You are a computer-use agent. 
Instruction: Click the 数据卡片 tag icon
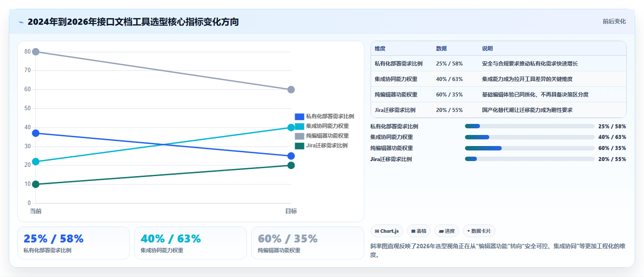(x=468, y=231)
